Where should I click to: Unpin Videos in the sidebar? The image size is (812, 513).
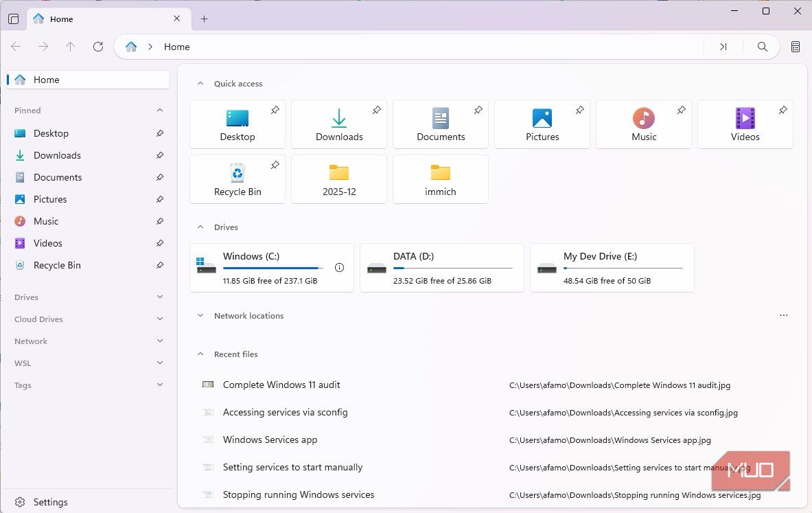[160, 243]
